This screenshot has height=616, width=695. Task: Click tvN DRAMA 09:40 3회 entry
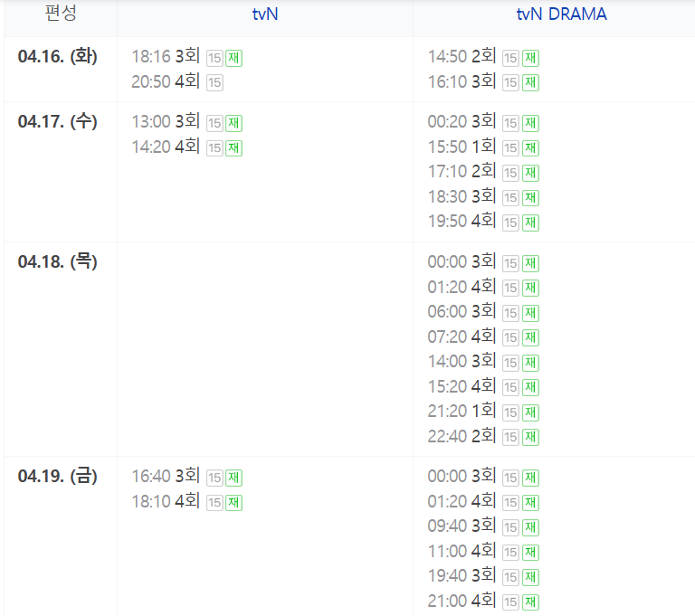coord(462,526)
